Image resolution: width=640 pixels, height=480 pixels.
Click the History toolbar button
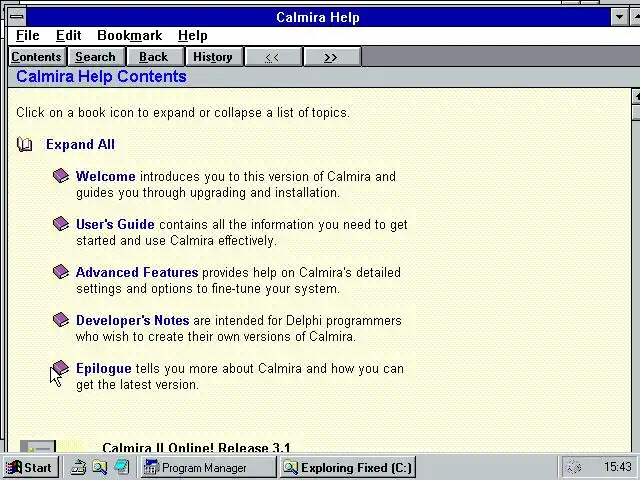(x=213, y=57)
